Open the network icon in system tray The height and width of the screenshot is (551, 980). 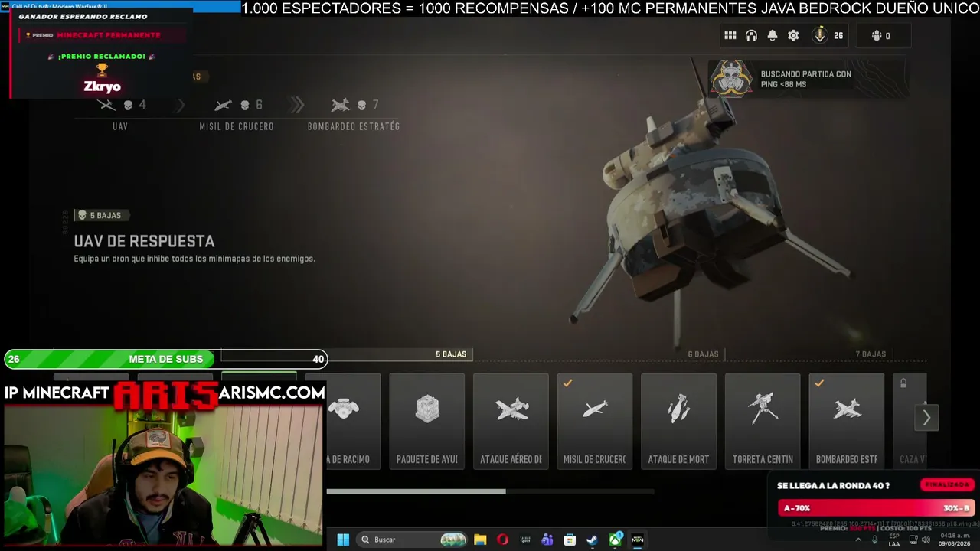tap(913, 540)
